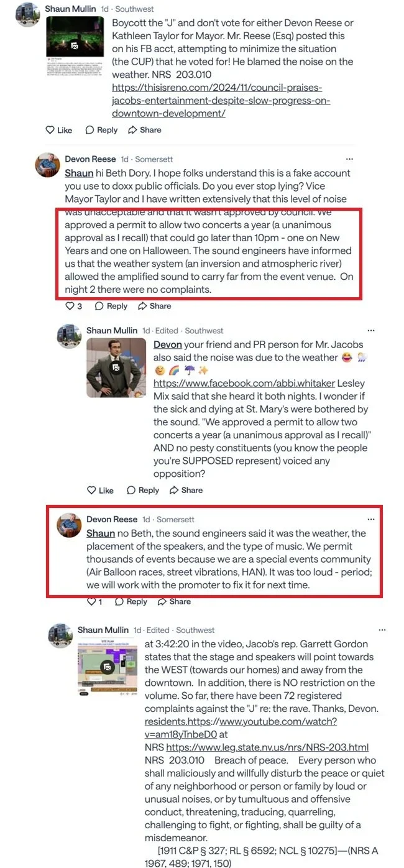
Task: Open more options on Shaun Mullin's weather reply
Action: point(371,331)
